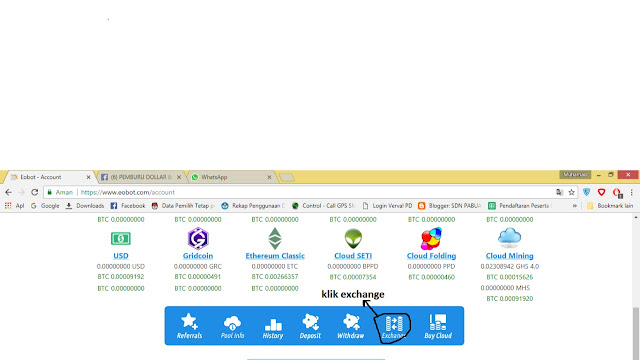Select the text BTC 0.00015626
The height and width of the screenshot is (360, 640).
509,277
